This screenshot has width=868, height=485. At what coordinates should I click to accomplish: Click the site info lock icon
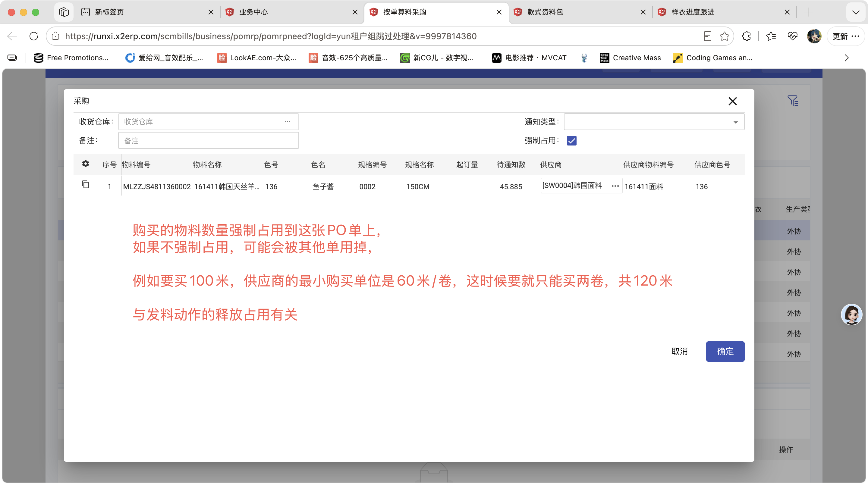tap(55, 36)
